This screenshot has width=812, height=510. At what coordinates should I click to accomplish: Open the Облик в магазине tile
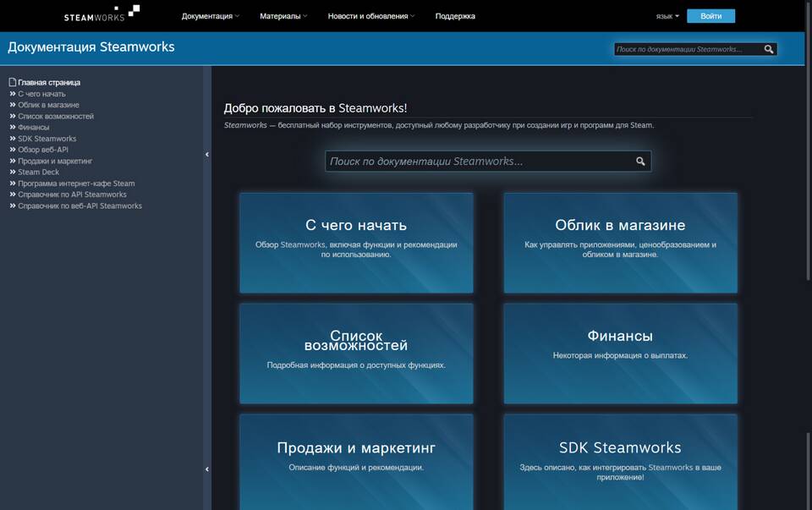pos(620,243)
